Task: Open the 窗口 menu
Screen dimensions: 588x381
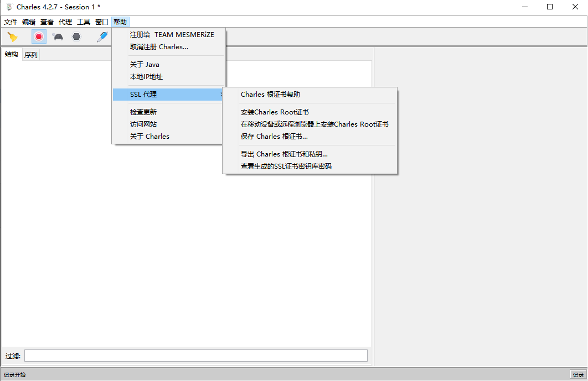Action: (102, 22)
